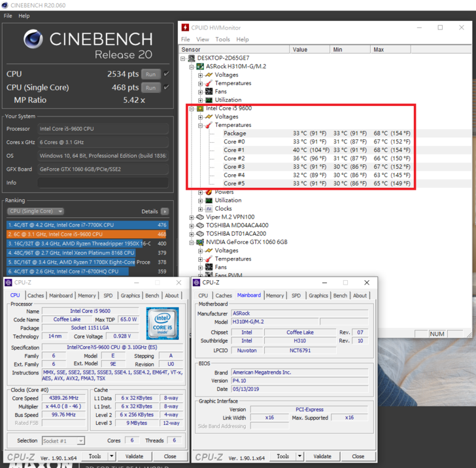476x468 pixels.
Task: Expand the Viper M.2 VPN100 drive node
Action: 192,217
